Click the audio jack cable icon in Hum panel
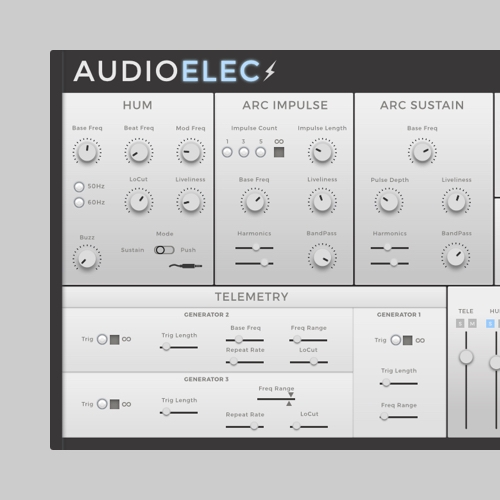Screen dimensions: 500x500 tap(185, 266)
